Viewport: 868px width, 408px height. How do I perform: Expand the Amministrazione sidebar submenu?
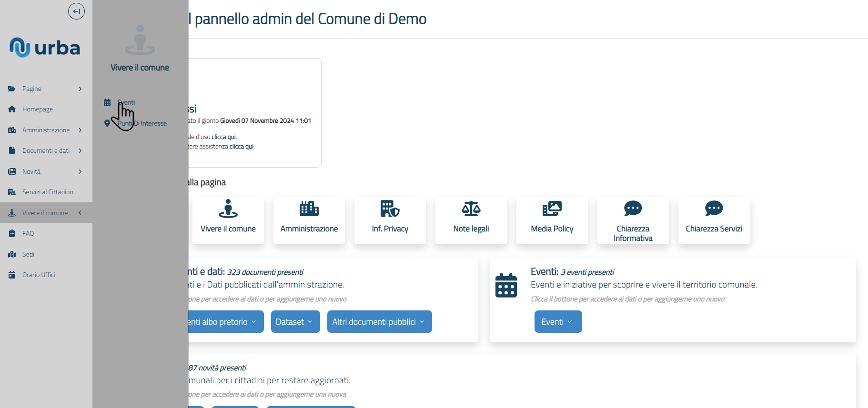[80, 130]
